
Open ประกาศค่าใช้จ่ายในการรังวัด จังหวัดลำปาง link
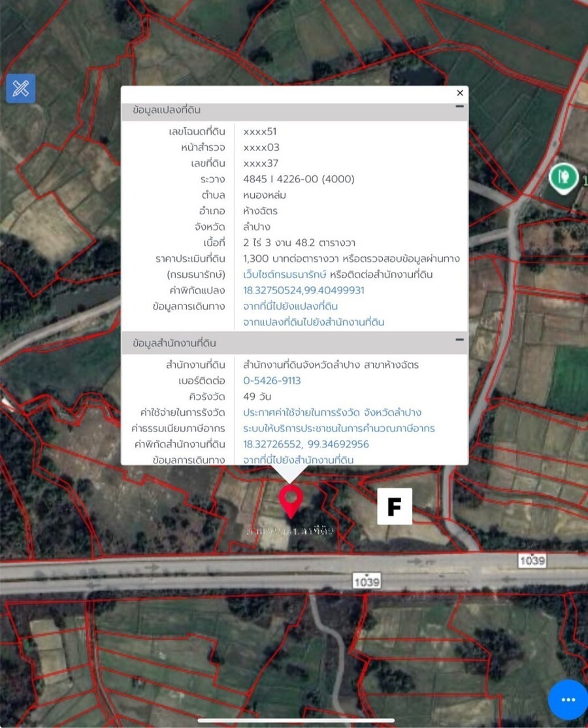[332, 413]
